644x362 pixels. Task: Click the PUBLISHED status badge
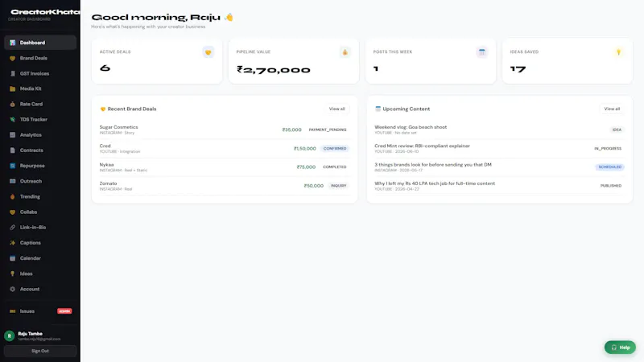611,186
